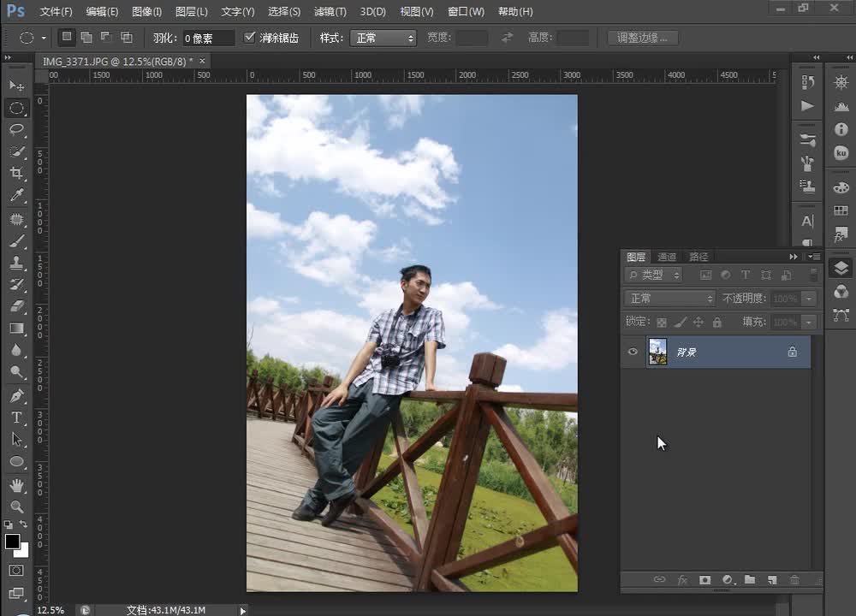Image resolution: width=856 pixels, height=616 pixels.
Task: Expand the layer filter 类型 dropdown
Action: [654, 275]
